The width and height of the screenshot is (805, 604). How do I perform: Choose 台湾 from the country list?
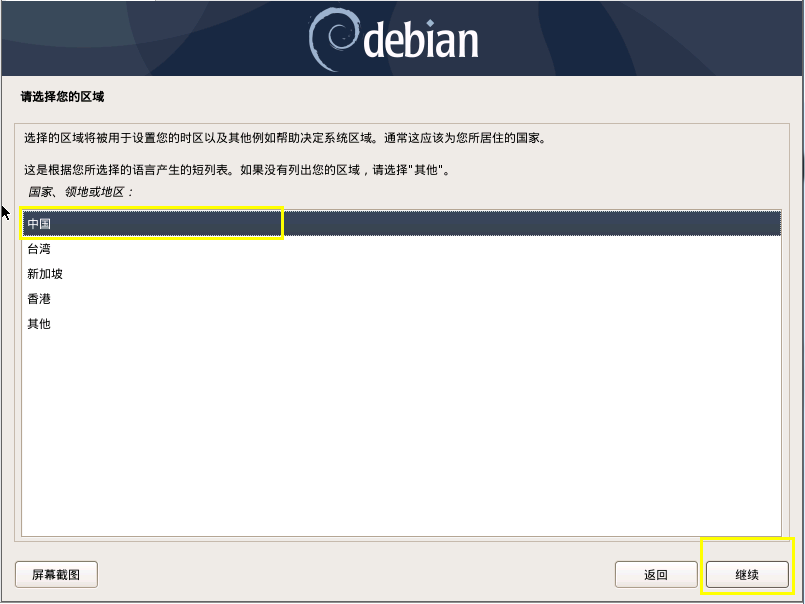tap(401, 249)
